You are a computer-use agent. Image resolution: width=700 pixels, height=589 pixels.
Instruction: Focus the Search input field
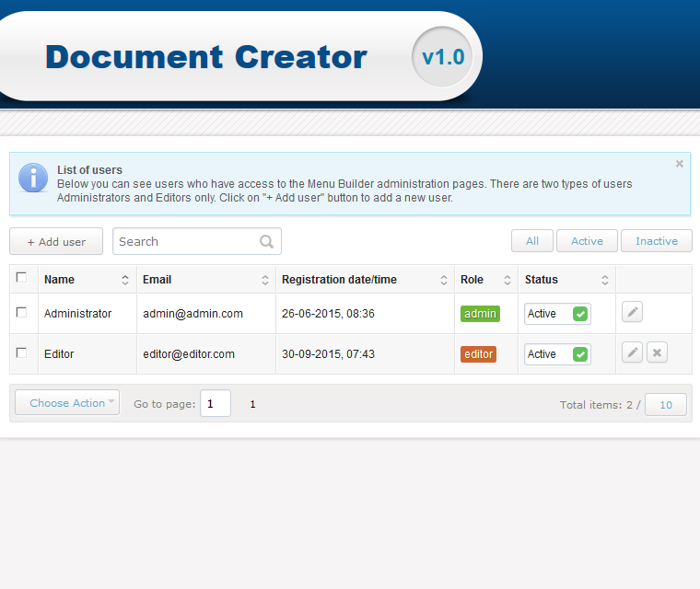[x=197, y=241]
